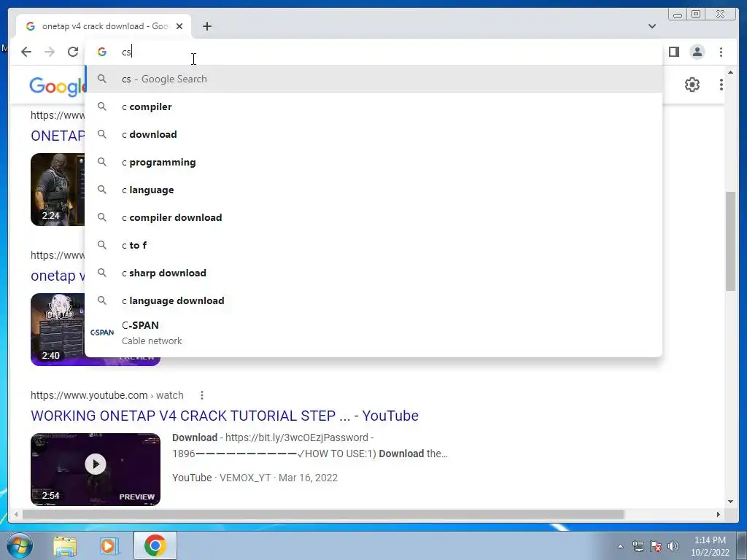
Task: Open the Windows Start menu orb
Action: pos(19,545)
